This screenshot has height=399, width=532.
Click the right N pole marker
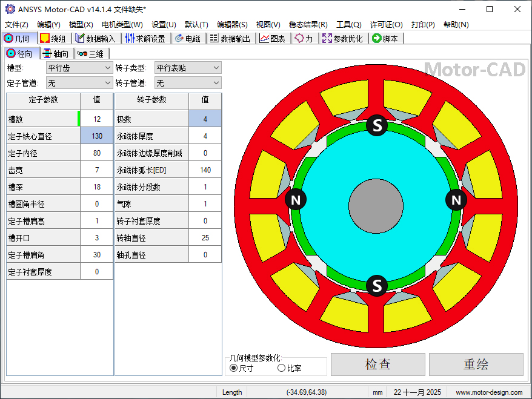point(456,200)
